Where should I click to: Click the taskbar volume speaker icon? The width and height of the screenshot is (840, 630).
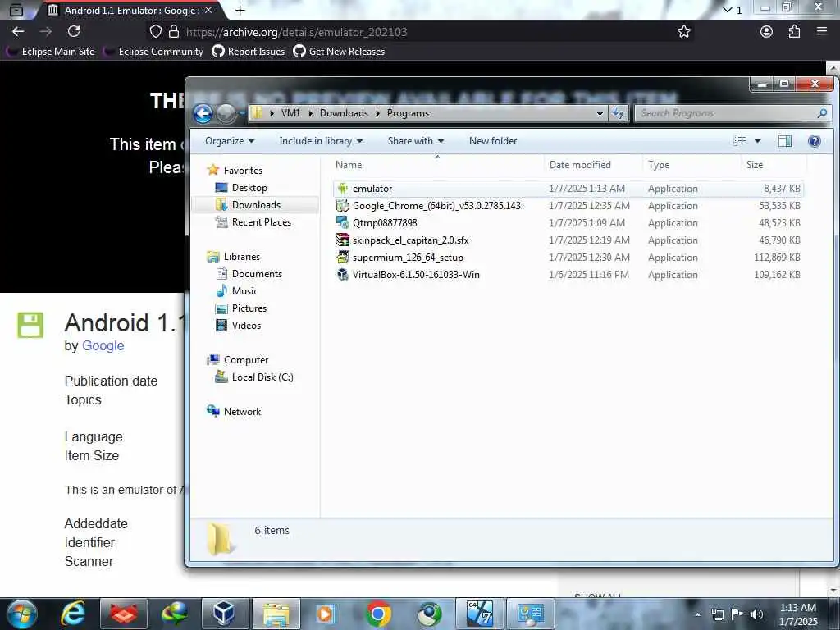point(757,614)
